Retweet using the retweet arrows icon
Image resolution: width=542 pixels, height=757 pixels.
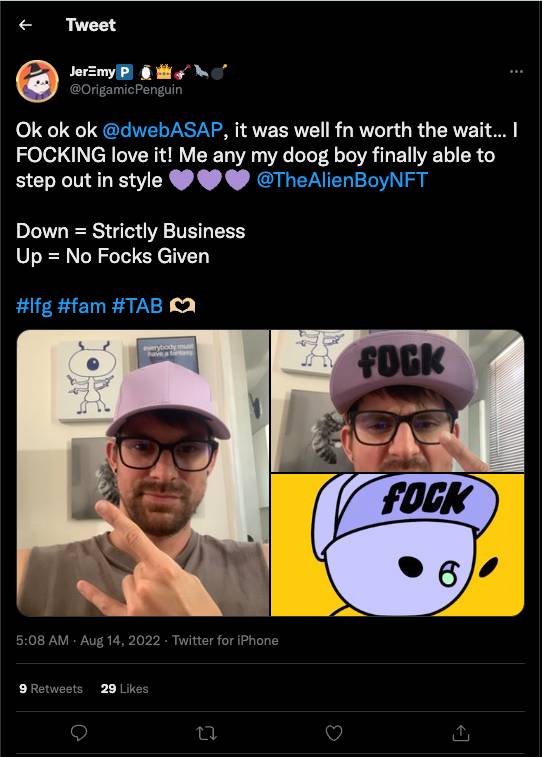point(206,733)
